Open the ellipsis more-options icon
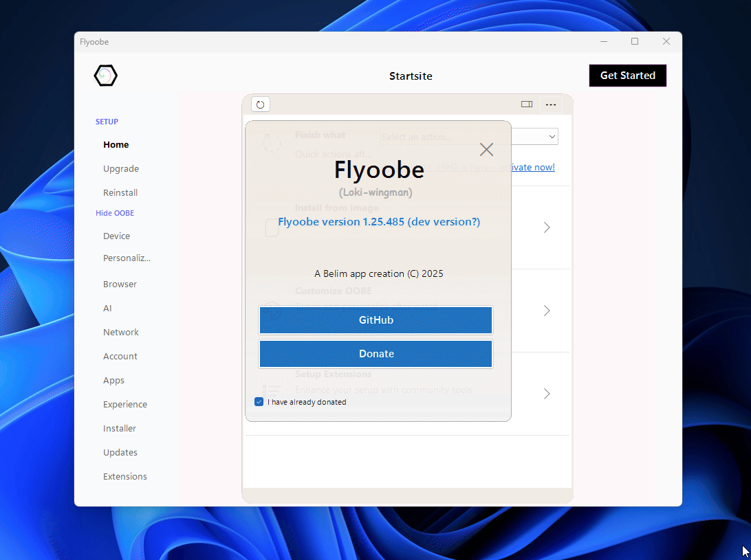 click(x=551, y=104)
